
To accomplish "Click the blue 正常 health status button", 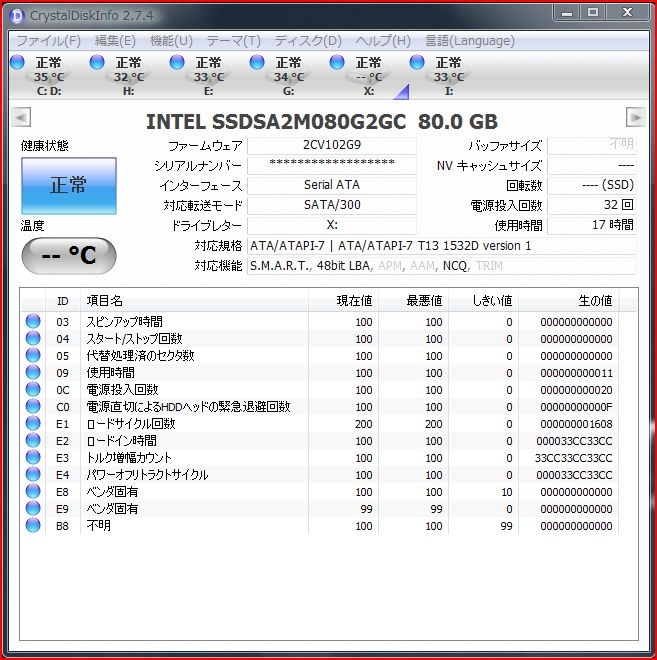I will tap(69, 186).
